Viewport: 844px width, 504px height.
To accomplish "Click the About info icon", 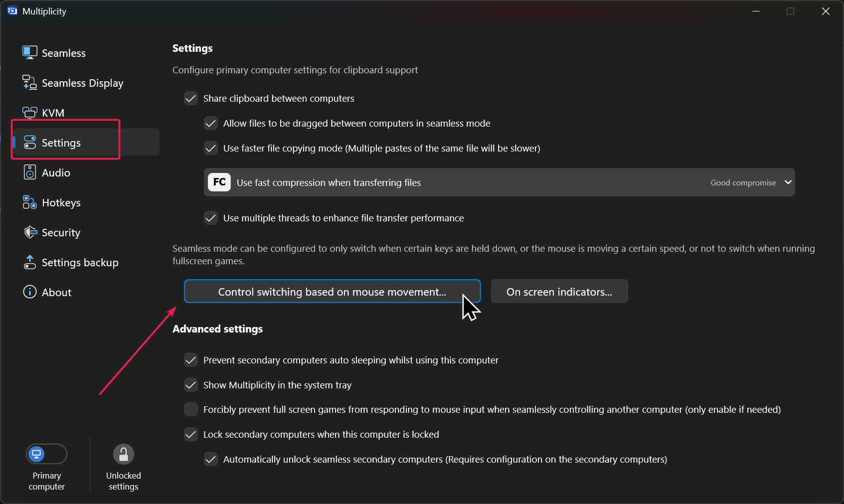I will 30,292.
